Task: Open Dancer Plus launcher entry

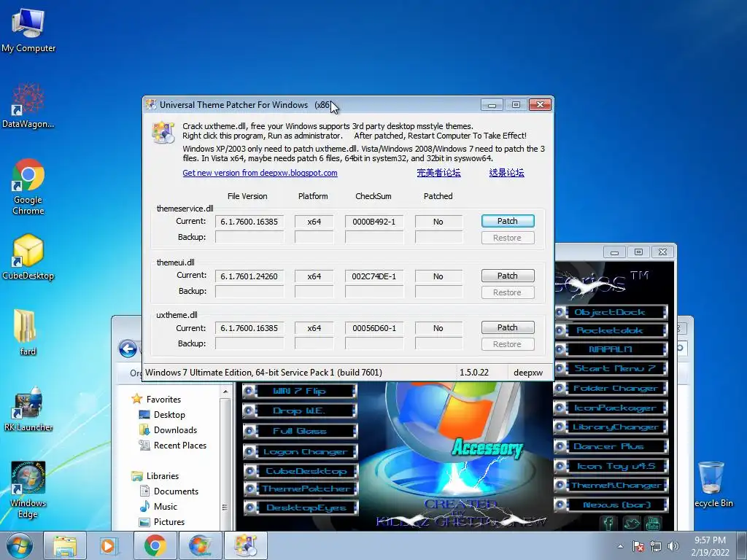Action: 610,447
